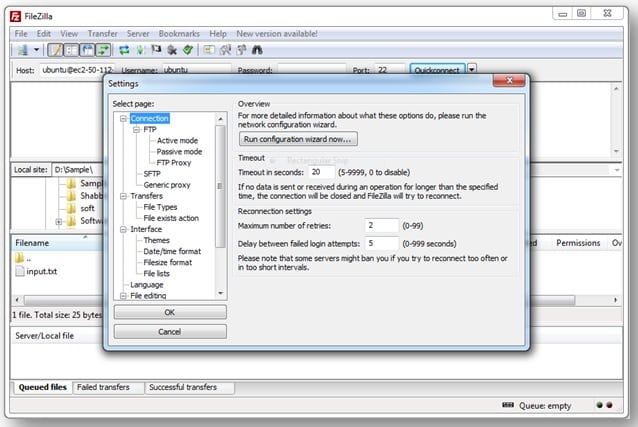The height and width of the screenshot is (427, 638).
Task: Expand the Softw folder in local tree
Action: pos(59,222)
